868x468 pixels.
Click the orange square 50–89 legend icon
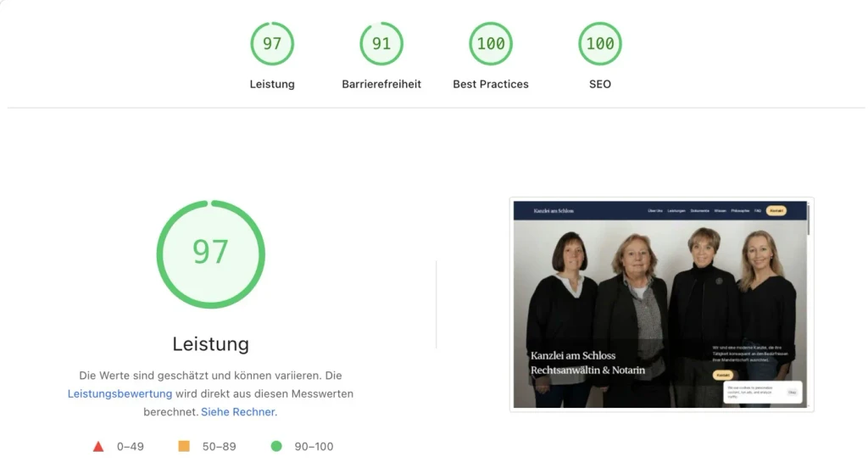click(x=184, y=446)
